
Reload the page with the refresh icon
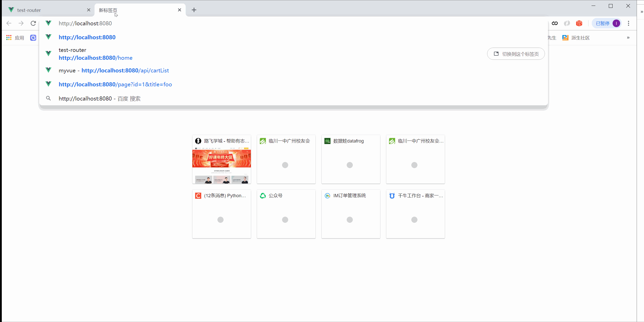coord(33,23)
